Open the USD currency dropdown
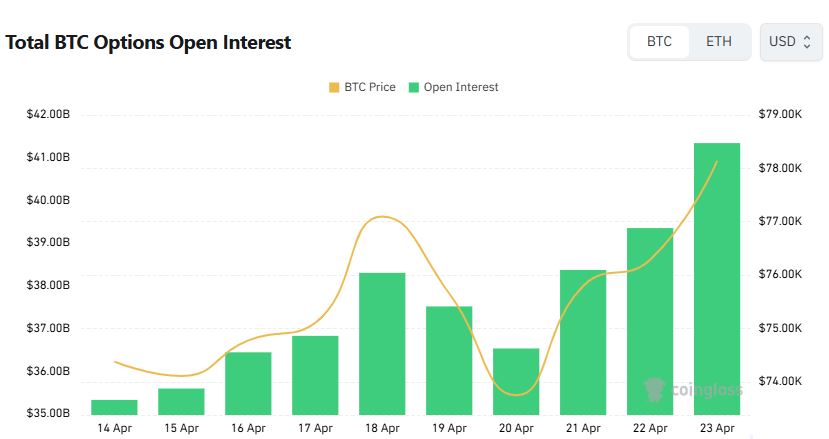 tap(790, 42)
